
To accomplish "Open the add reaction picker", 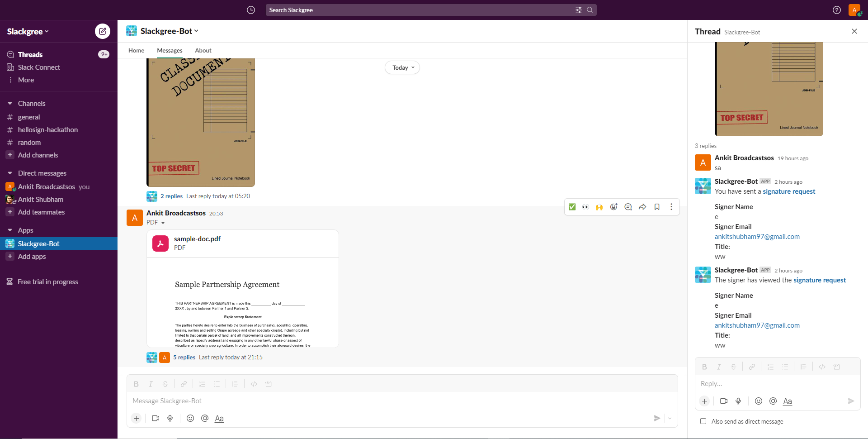I will click(613, 207).
